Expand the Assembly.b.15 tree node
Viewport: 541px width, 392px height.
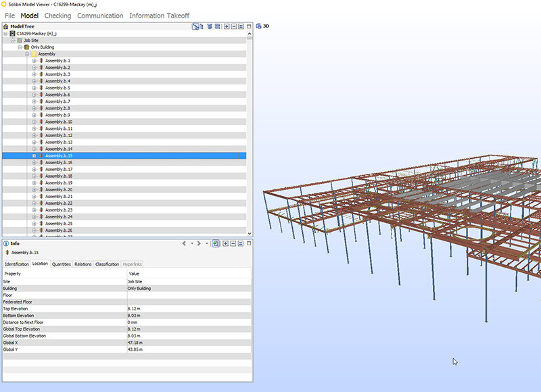coord(34,156)
